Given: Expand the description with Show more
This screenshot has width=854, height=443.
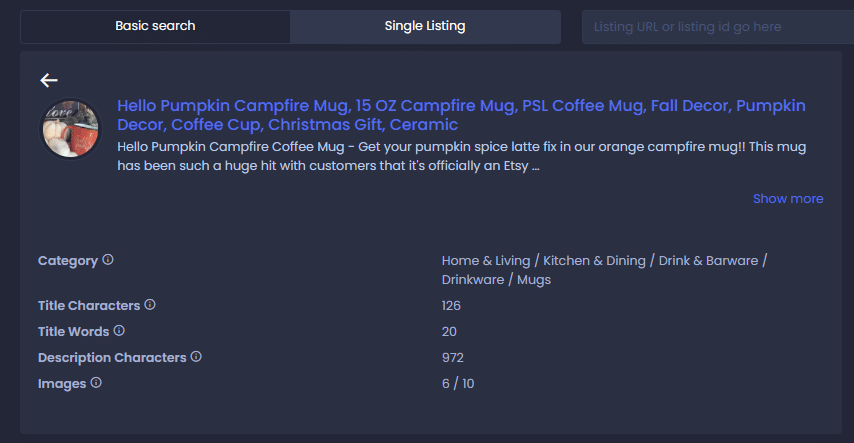Looking at the screenshot, I should click(788, 198).
